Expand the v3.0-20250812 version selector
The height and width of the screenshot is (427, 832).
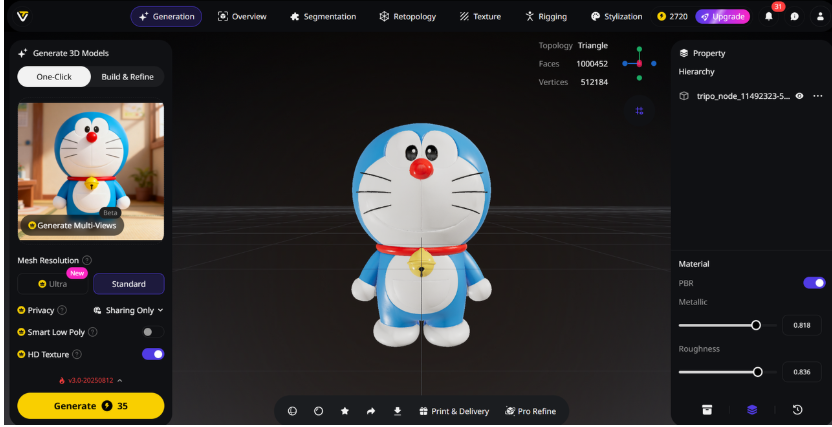click(x=91, y=381)
